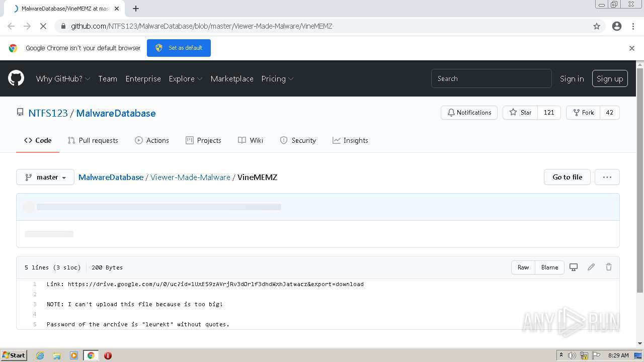Click the browser forward arrow
Image resolution: width=644 pixels, height=362 pixels.
coord(27,26)
